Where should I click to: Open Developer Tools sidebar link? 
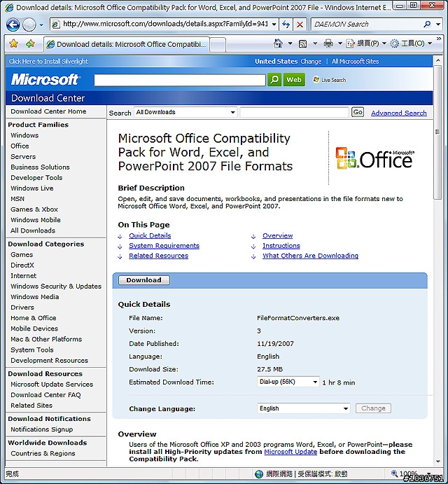click(x=36, y=178)
